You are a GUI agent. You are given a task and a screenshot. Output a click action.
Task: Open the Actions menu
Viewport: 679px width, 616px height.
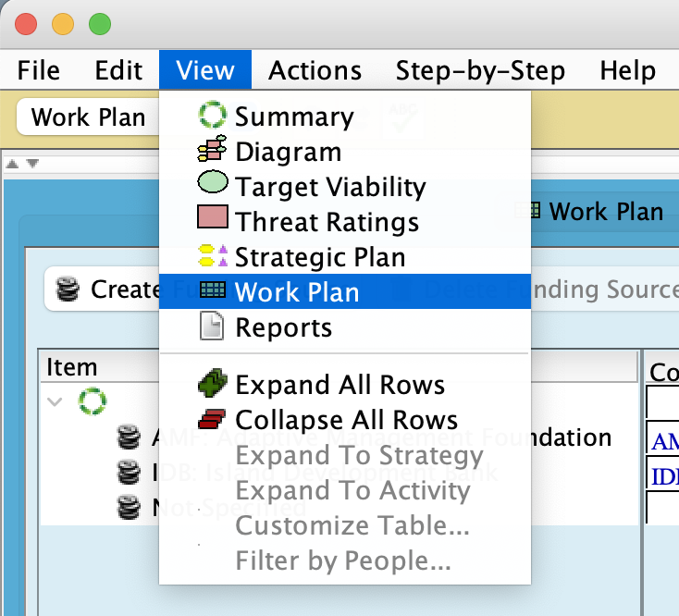(315, 70)
